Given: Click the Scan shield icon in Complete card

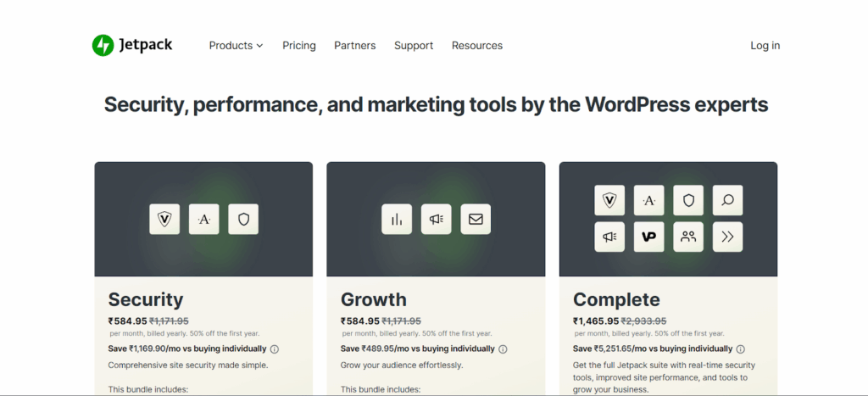Looking at the screenshot, I should coord(688,200).
